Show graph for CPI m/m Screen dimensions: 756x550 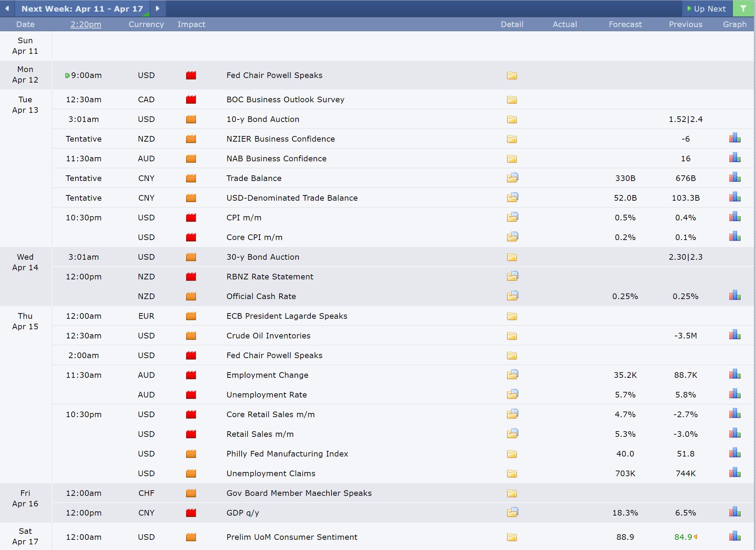tap(735, 217)
